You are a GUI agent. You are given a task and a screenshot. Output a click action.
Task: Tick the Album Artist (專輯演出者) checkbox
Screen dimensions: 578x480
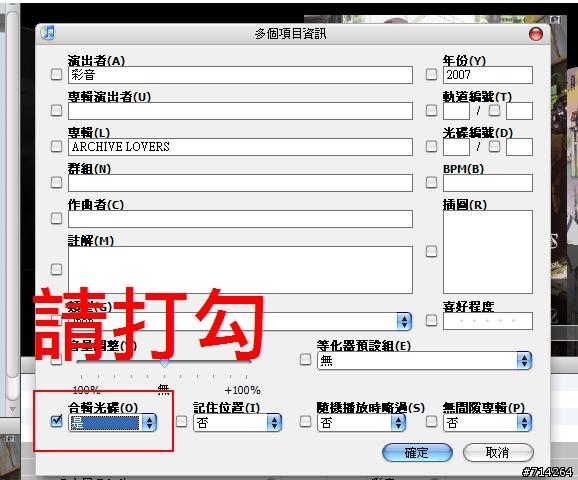[56, 110]
